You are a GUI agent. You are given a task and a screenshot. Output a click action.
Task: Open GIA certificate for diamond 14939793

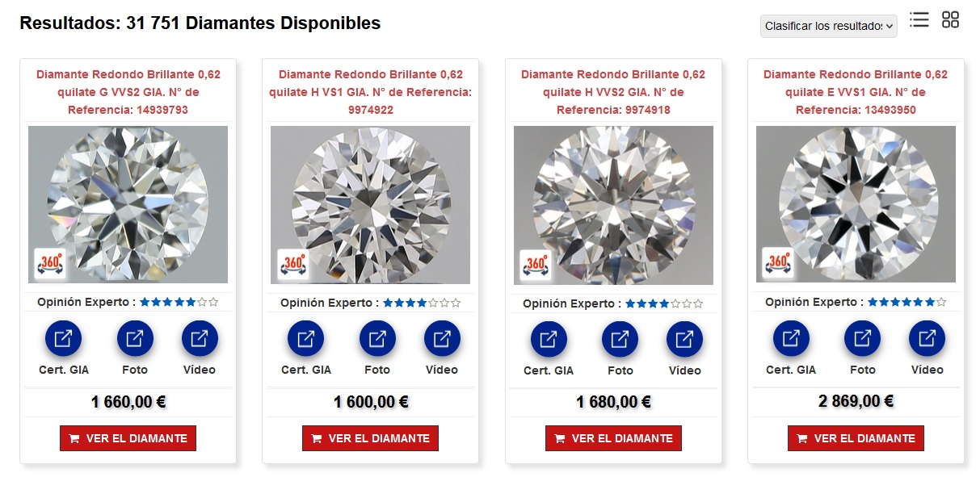tap(63, 338)
